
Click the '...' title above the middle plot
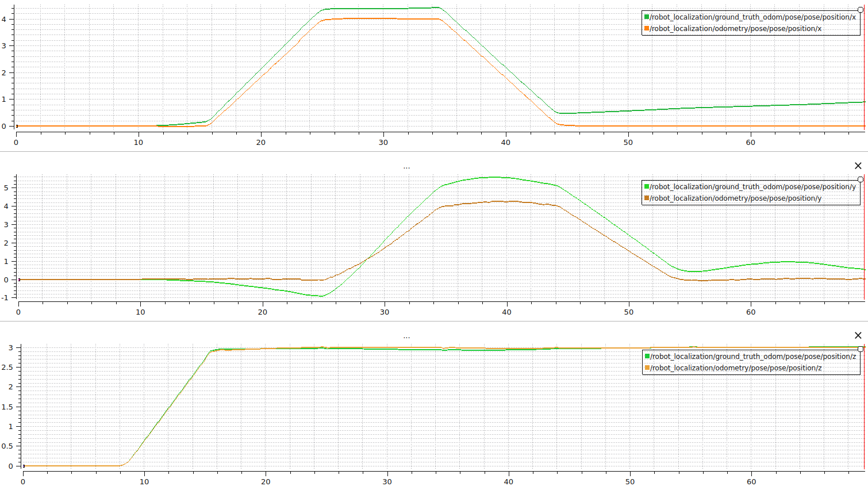(406, 167)
